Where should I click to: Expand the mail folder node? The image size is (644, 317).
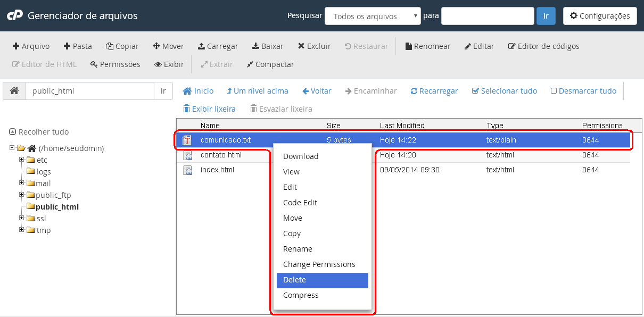pos(21,182)
